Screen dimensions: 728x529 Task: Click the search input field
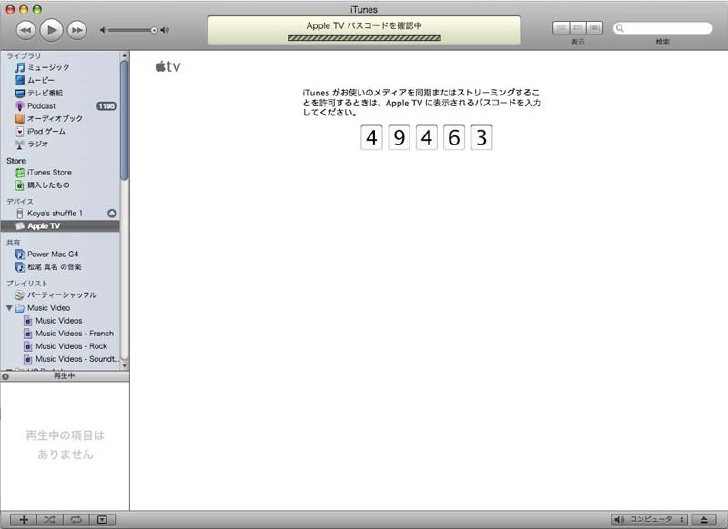click(x=663, y=28)
